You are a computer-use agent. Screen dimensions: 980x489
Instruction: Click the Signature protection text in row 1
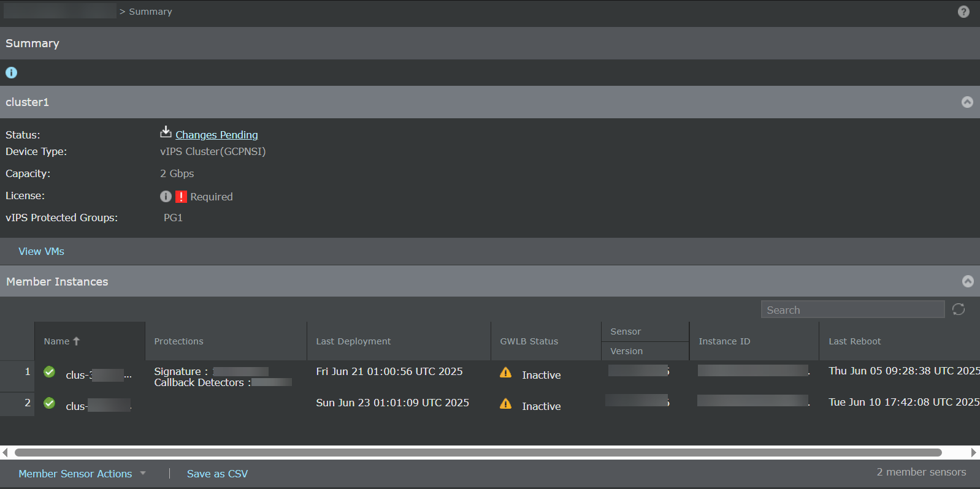[x=181, y=371]
